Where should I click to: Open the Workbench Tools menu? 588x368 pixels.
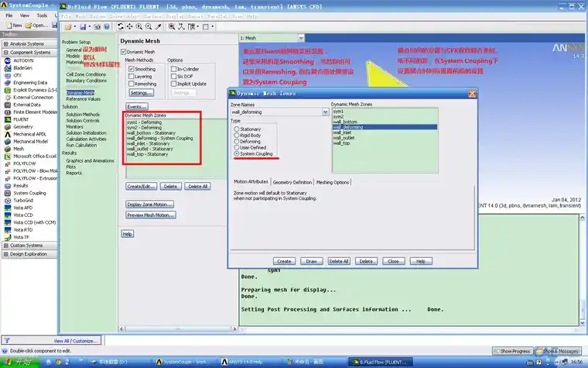click(42, 15)
